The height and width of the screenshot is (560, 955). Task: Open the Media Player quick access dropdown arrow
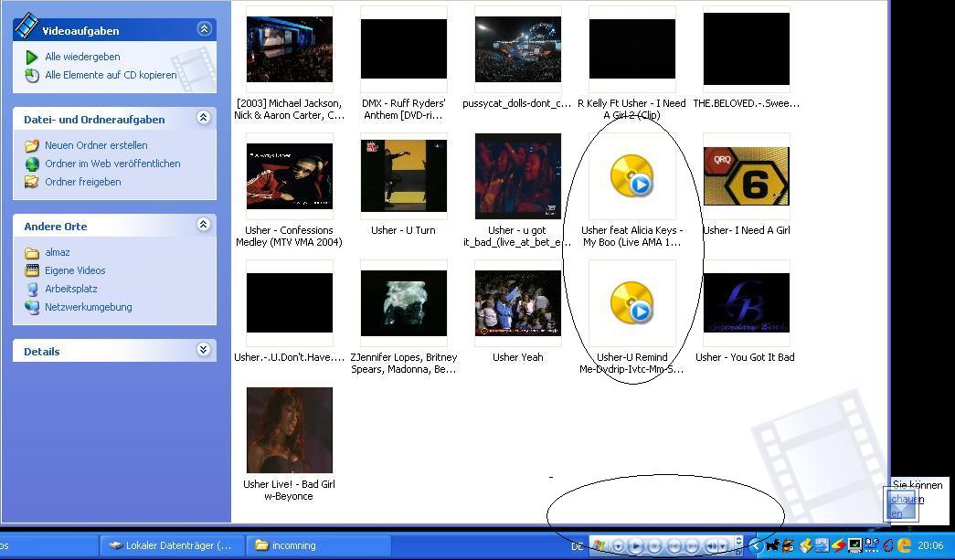pyautogui.click(x=618, y=546)
